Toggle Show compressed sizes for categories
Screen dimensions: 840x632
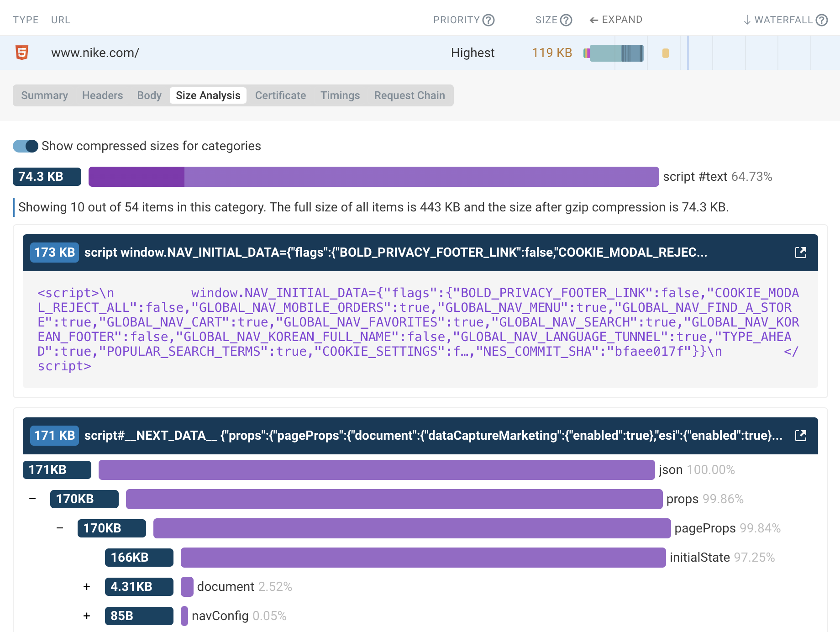tap(26, 146)
